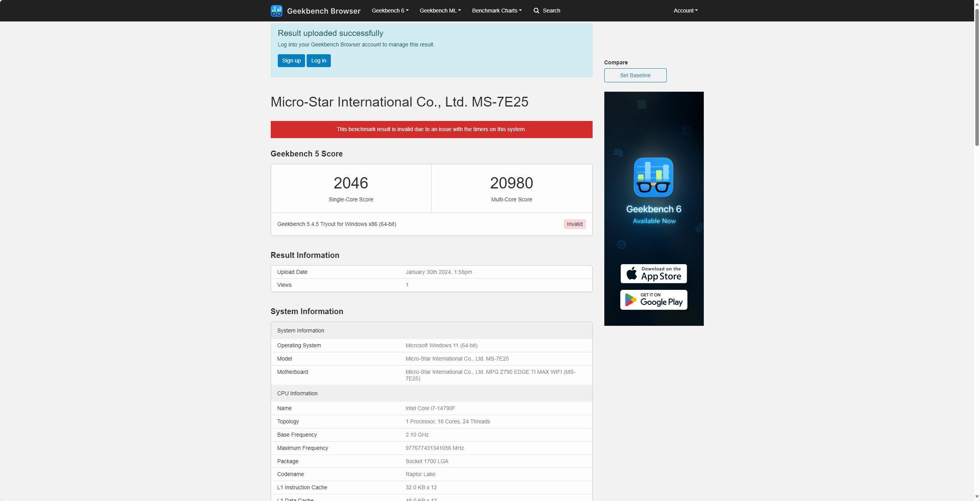
Task: Click the scrollbar down arrow
Action: coord(976,497)
